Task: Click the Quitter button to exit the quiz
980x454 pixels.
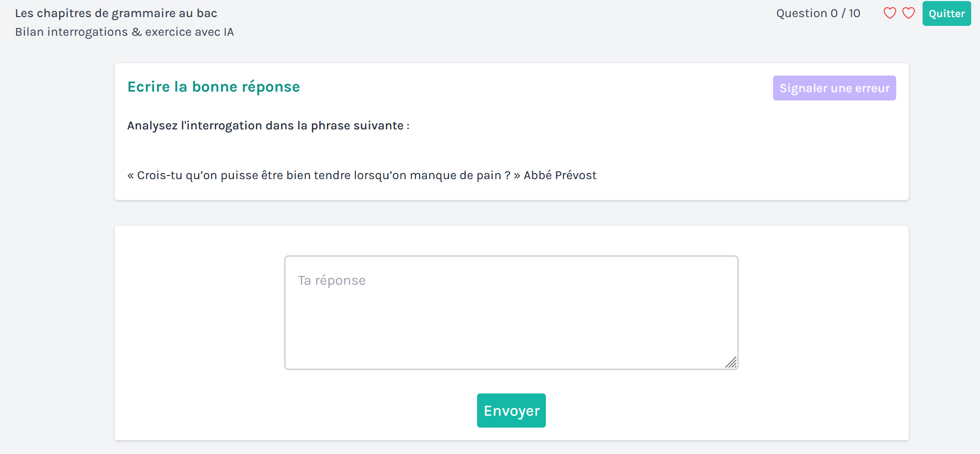Action: [946, 13]
